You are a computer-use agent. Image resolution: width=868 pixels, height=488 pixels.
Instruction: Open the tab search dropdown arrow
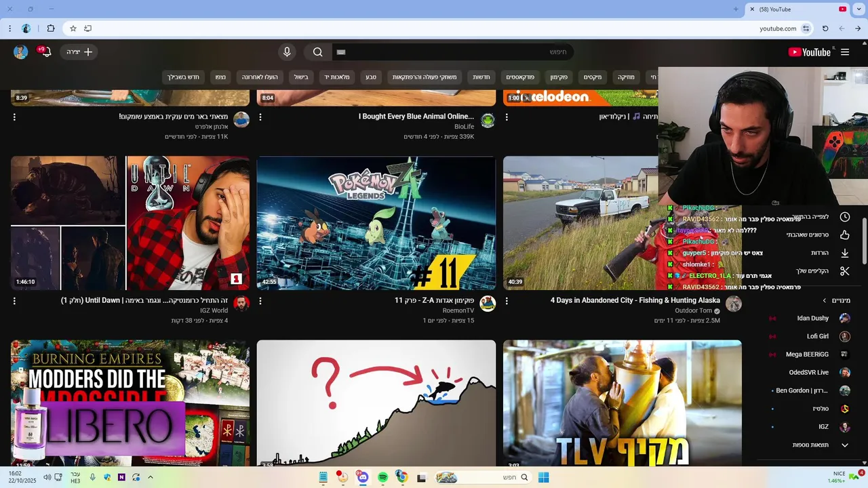(858, 9)
